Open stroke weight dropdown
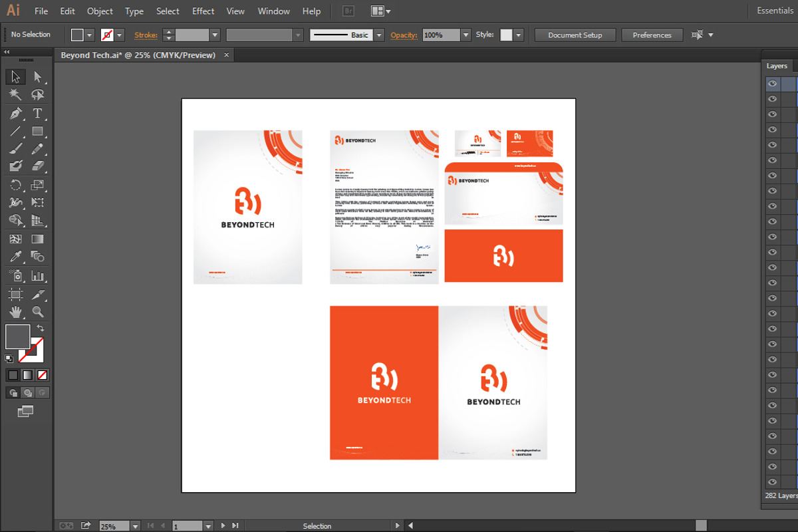 coord(215,35)
